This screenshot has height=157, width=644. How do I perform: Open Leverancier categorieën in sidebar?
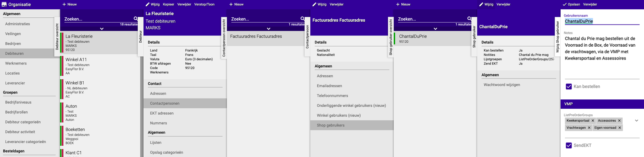[x=30, y=142]
